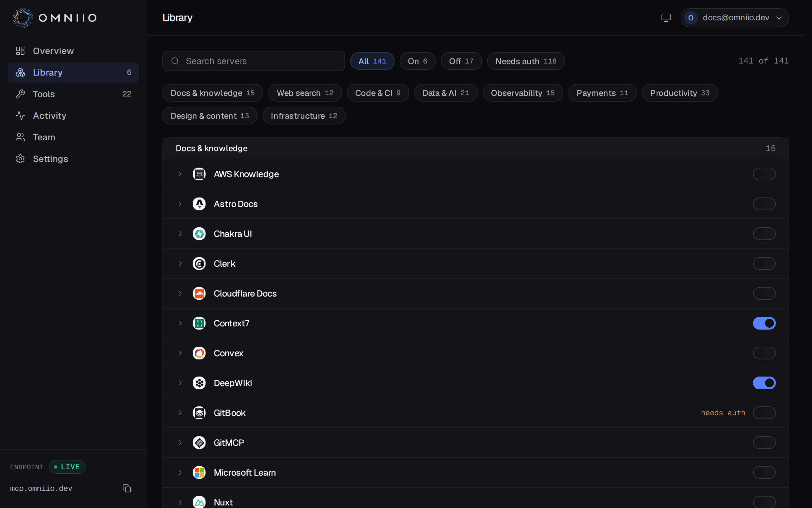Click the Omniio logo

click(x=55, y=17)
